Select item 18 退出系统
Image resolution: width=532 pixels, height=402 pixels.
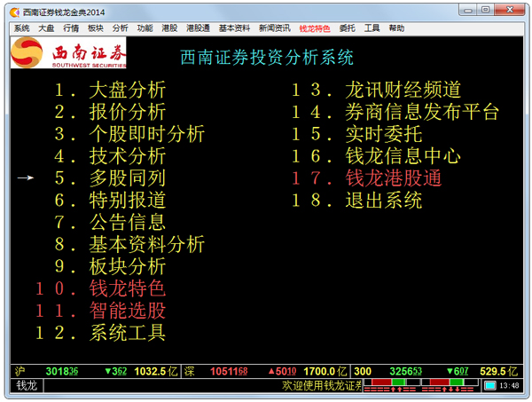click(357, 201)
